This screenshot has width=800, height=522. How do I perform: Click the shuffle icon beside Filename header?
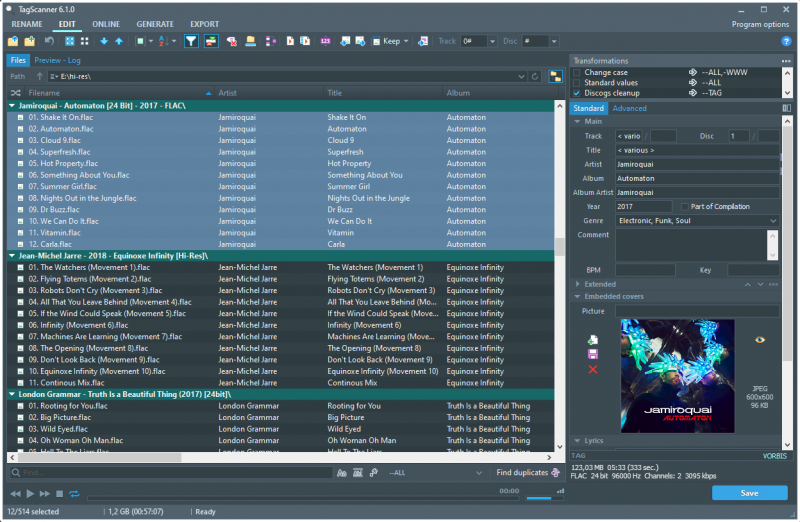[15, 92]
